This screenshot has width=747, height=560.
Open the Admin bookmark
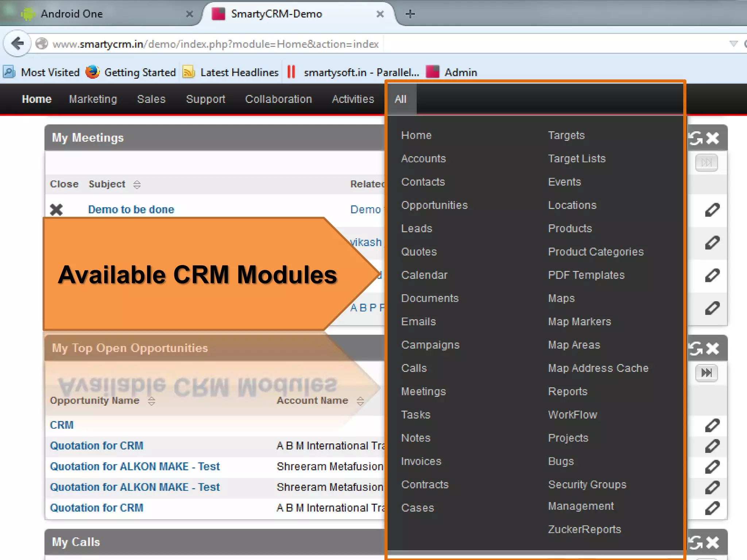click(452, 72)
